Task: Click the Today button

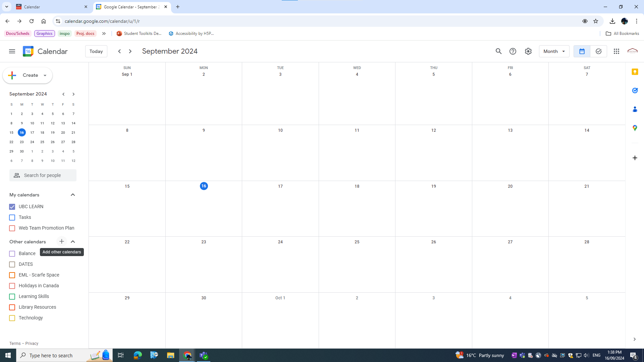Action: tap(96, 51)
